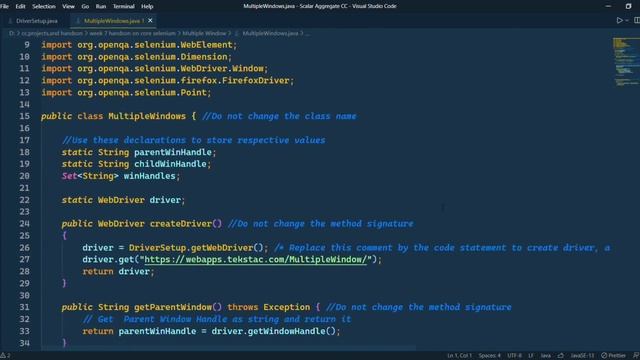Click the JavaSE-11 runtime status item
Image resolution: width=640 pixels, height=360 pixels.
coord(582,356)
